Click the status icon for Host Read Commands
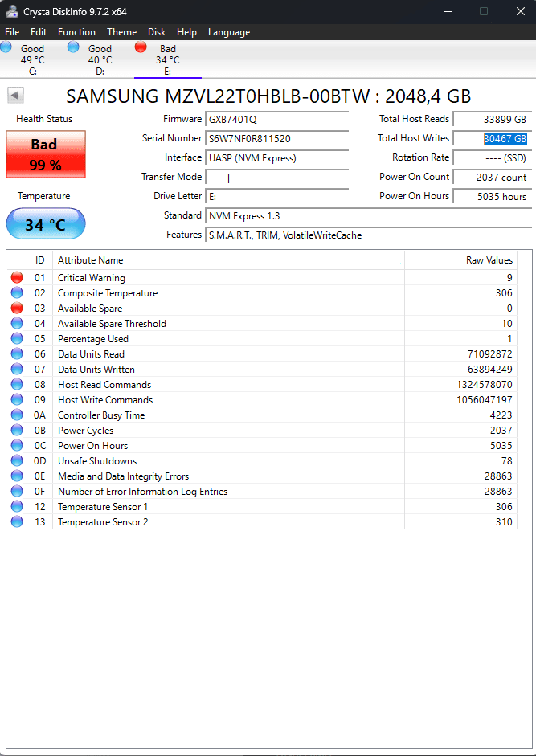This screenshot has height=756, width=536. point(17,384)
